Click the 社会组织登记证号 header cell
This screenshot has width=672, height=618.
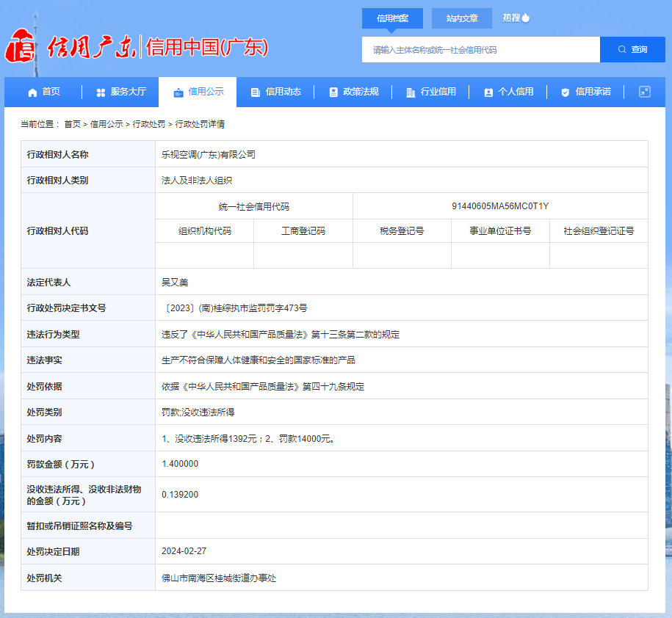pos(599,231)
